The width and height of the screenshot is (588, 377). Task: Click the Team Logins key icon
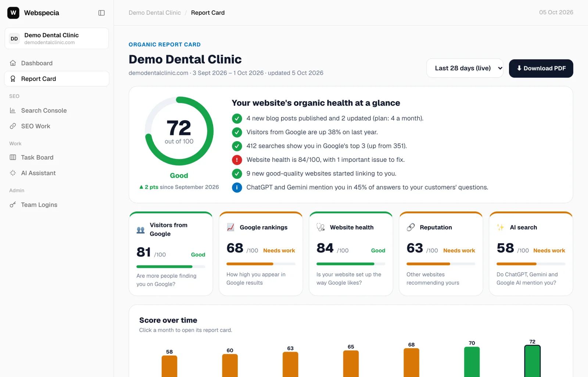tap(13, 204)
